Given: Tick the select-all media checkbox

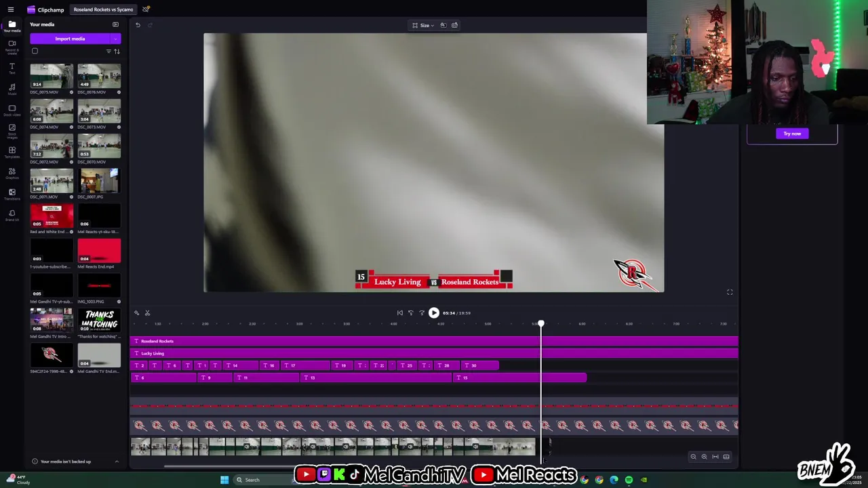Looking at the screenshot, I should [x=35, y=51].
